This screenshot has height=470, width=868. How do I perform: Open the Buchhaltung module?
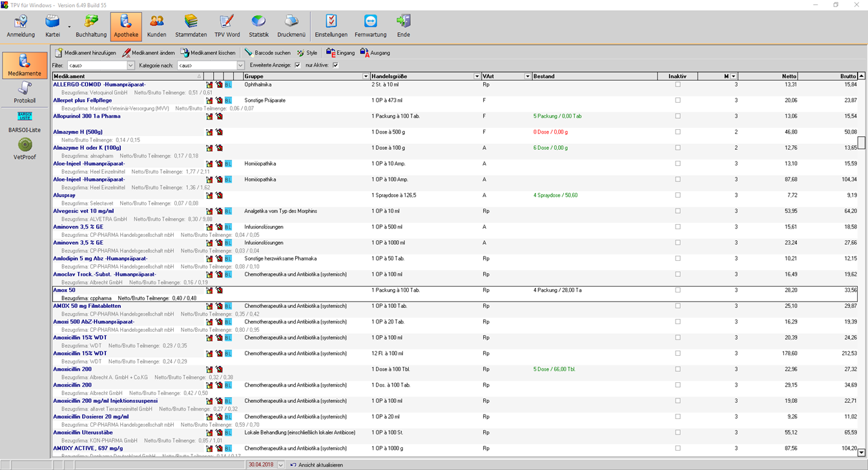tap(91, 26)
